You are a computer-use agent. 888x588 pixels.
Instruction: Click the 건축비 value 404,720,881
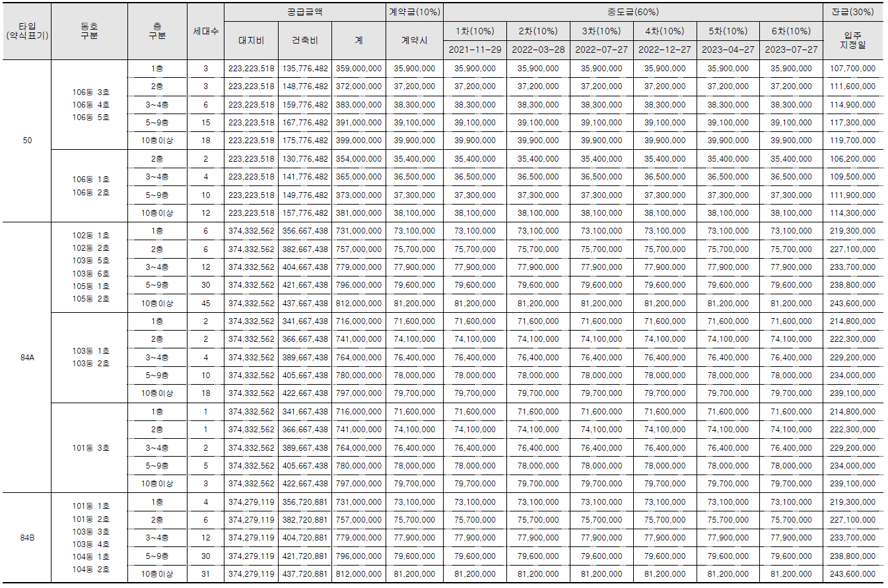coord(305,538)
